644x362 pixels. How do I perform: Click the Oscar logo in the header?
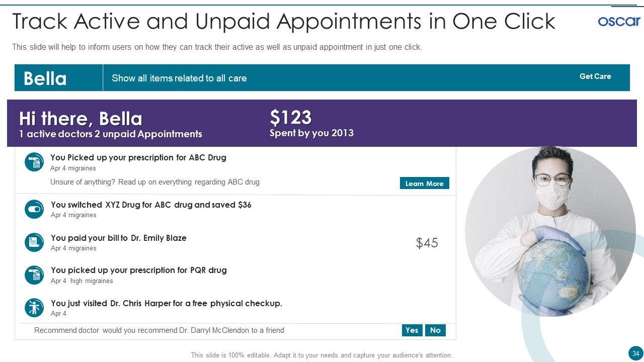coord(618,21)
